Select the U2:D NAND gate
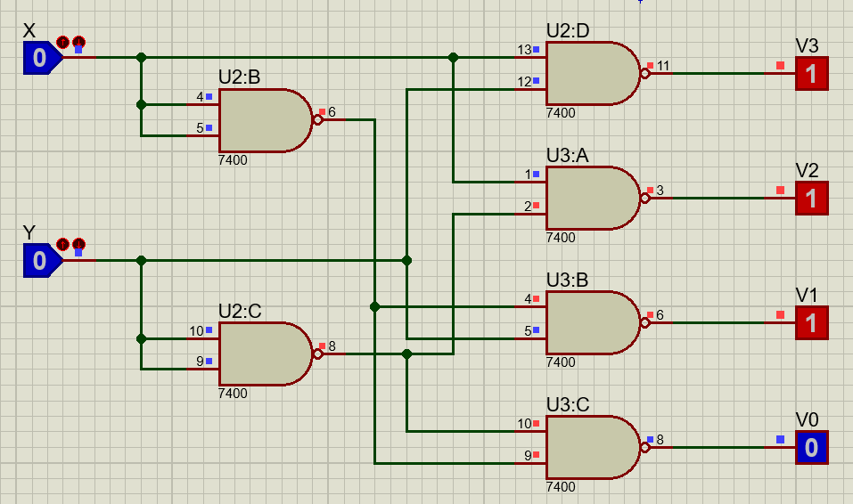 click(590, 74)
